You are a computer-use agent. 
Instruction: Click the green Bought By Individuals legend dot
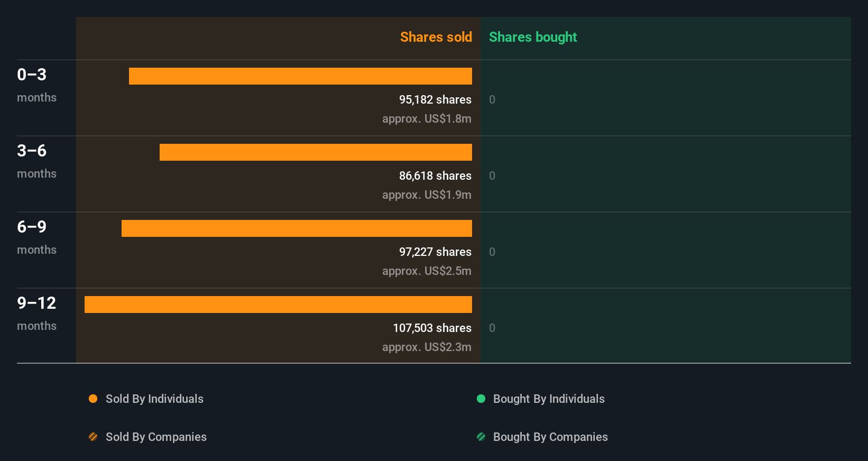481,399
